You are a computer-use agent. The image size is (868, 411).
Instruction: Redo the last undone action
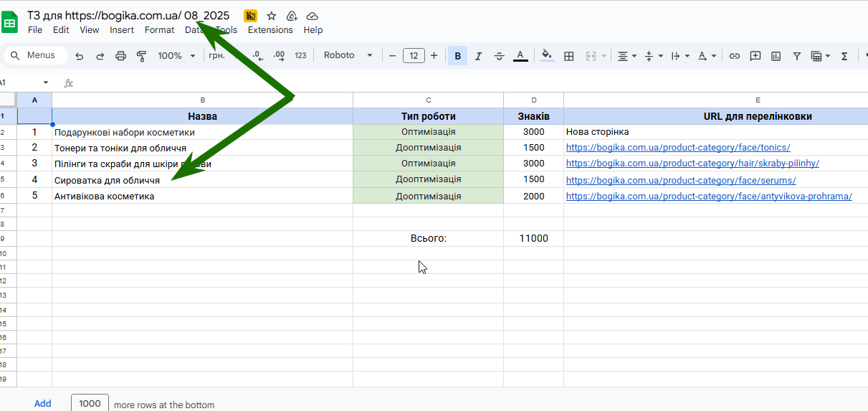(x=100, y=56)
